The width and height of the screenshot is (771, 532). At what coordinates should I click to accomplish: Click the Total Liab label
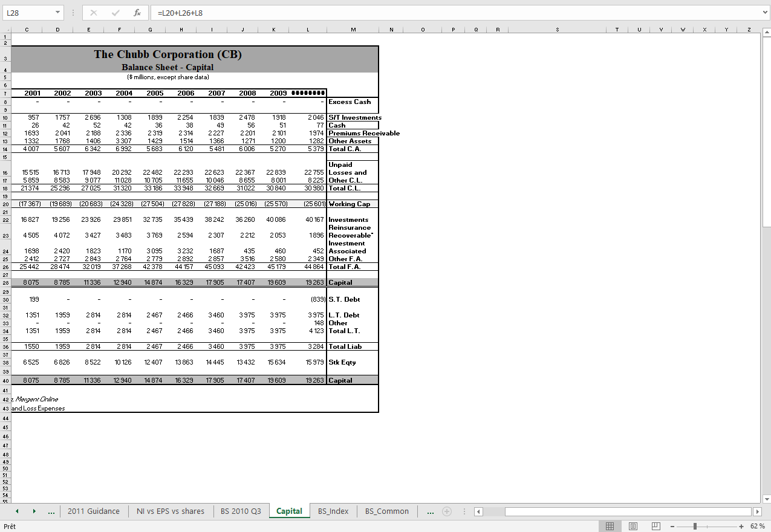tap(345, 346)
